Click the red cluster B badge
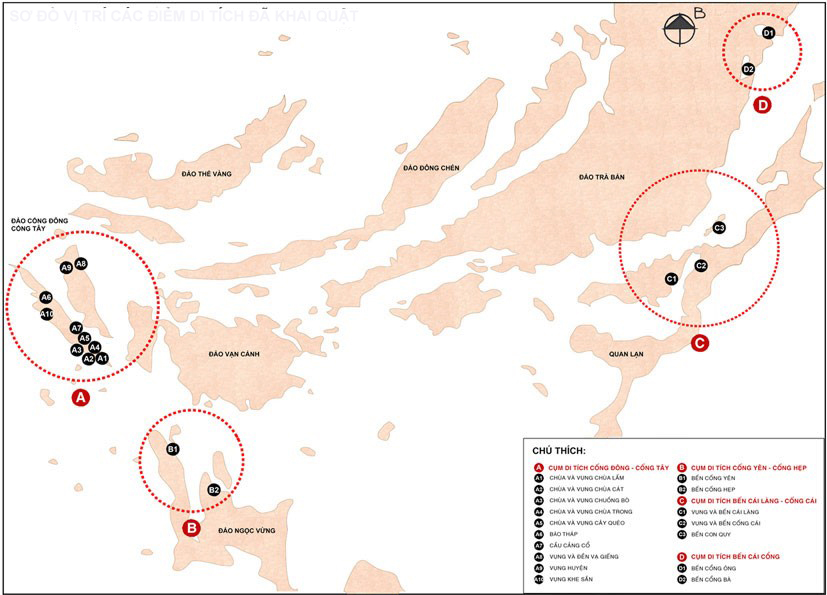The width and height of the screenshot is (827, 595). click(192, 527)
